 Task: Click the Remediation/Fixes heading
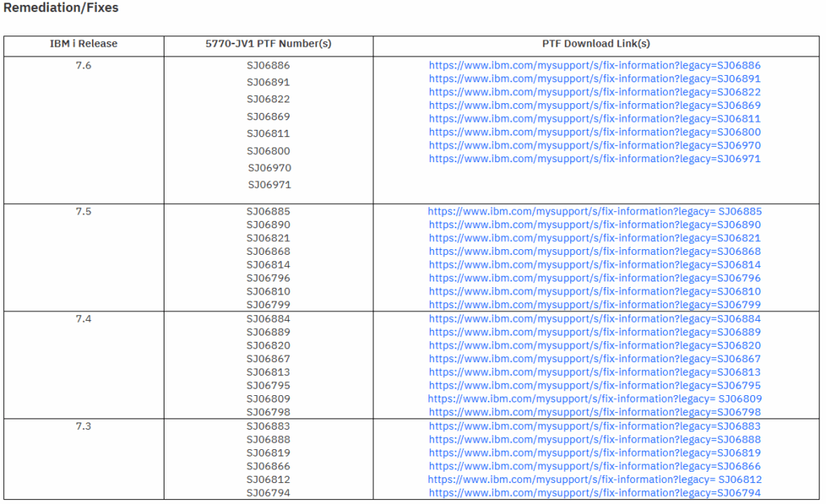(61, 8)
